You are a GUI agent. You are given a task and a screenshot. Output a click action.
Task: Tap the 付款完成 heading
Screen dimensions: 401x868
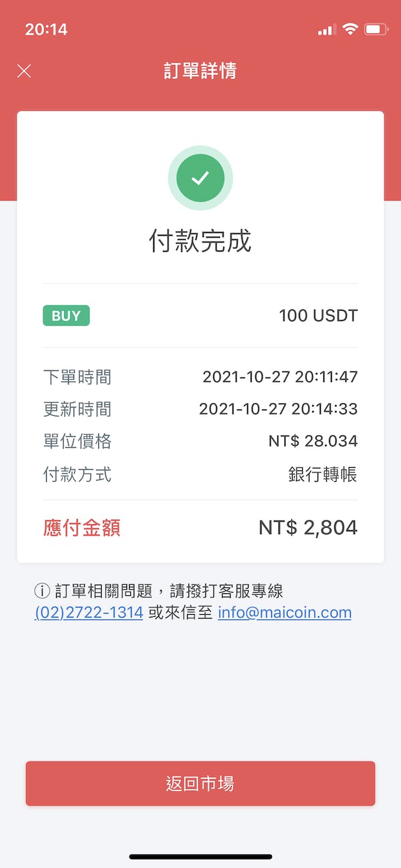coord(200,241)
